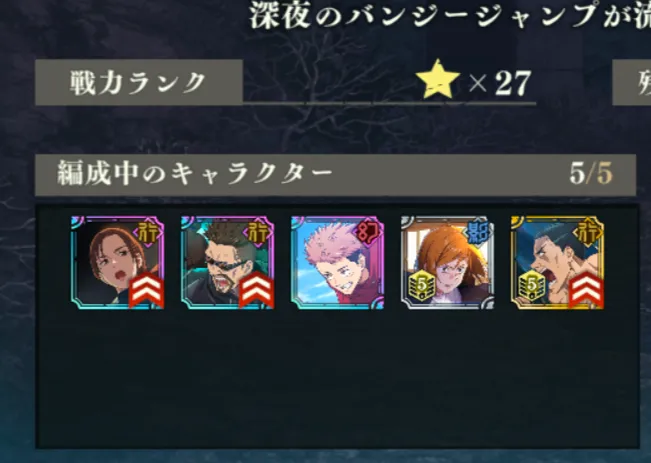Click red rank-up chevrons on shouting man card
The image size is (651, 463).
tap(586, 290)
